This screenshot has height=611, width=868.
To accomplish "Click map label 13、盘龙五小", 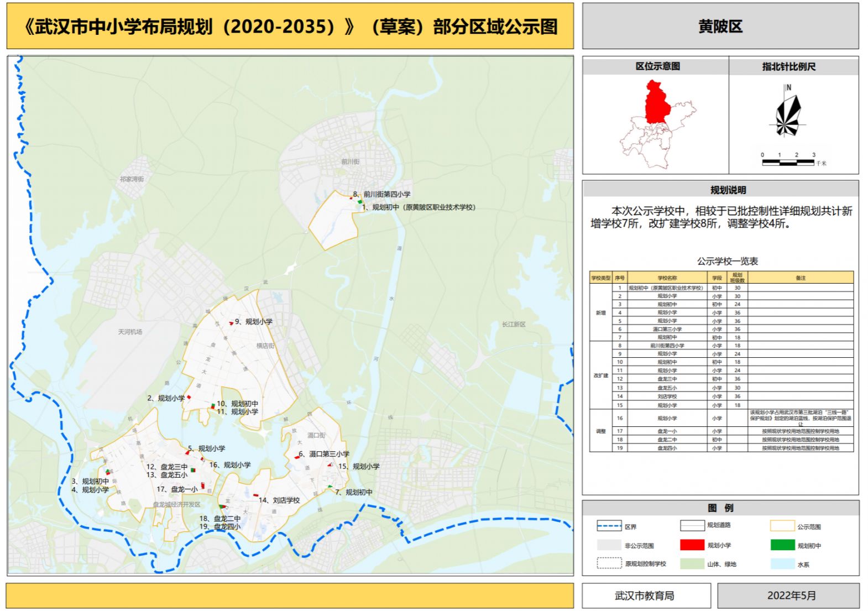I will pos(167,474).
